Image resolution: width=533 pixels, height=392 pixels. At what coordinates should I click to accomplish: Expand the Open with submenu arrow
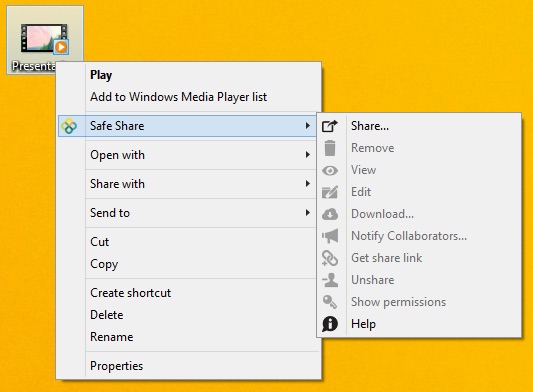pyautogui.click(x=308, y=155)
